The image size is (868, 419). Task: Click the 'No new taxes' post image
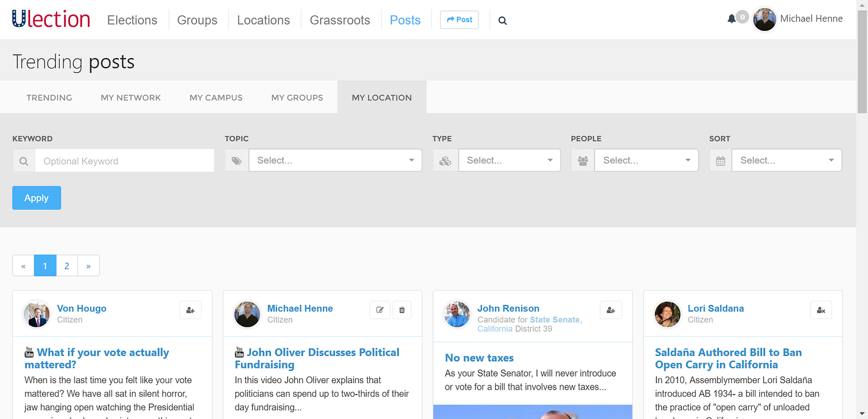click(x=533, y=411)
